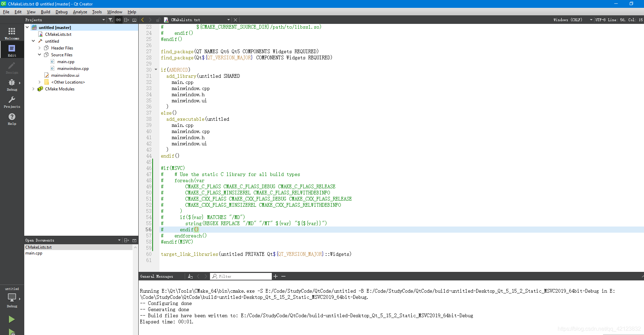Close the CMakeLists.txt editor tab
The height and width of the screenshot is (335, 644).
click(235, 20)
